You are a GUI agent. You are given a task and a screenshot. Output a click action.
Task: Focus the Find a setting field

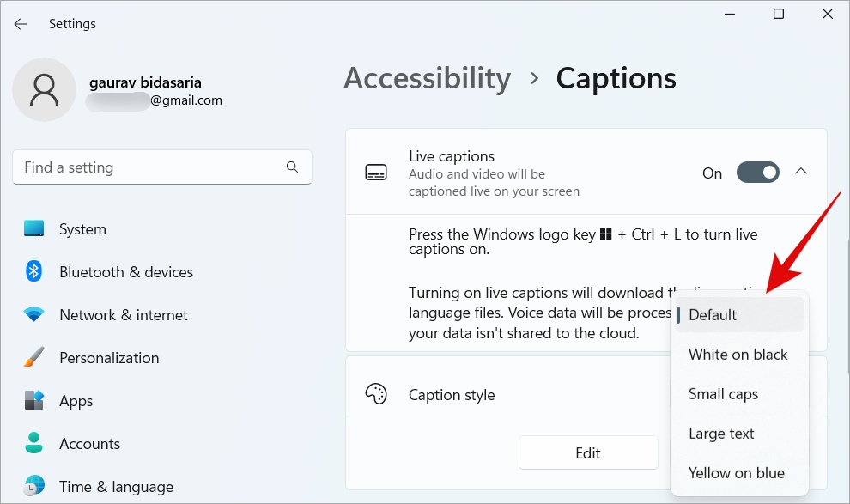tap(162, 167)
